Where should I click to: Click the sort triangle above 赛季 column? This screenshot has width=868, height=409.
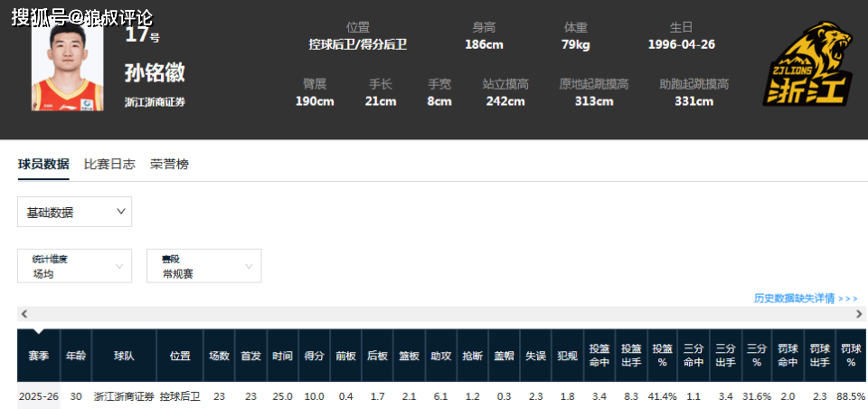pyautogui.click(x=38, y=331)
